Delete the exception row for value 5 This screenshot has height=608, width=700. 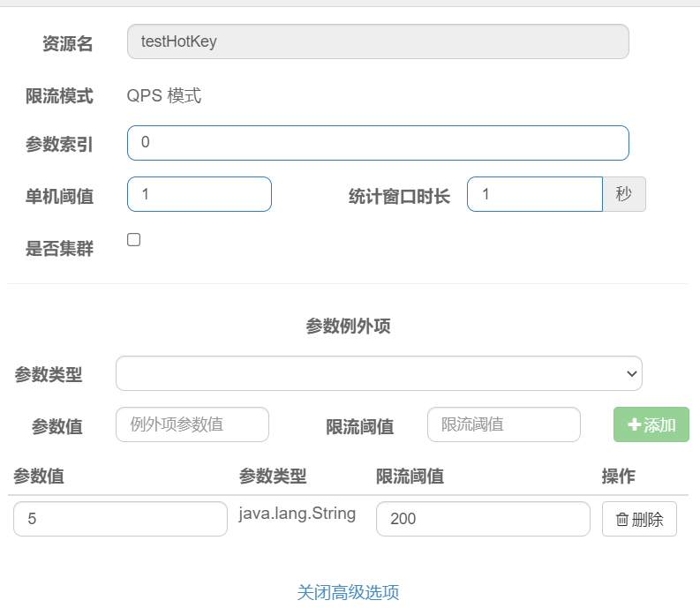click(x=639, y=519)
